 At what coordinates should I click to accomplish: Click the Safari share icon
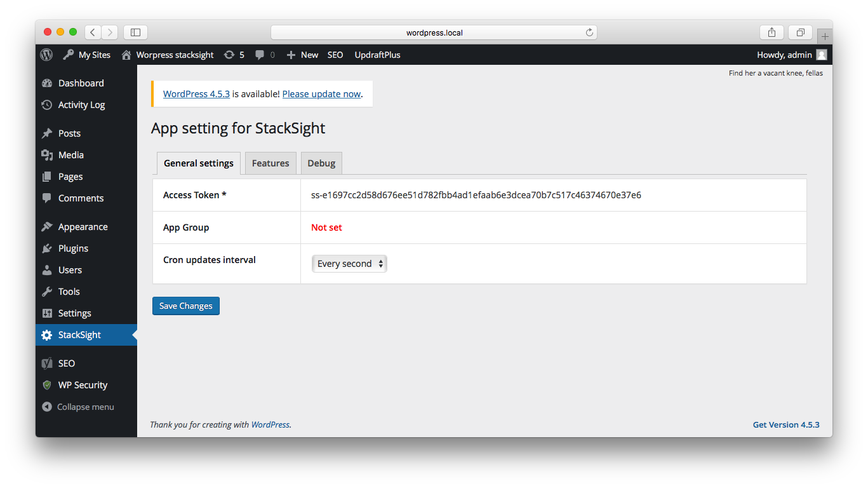pyautogui.click(x=771, y=32)
